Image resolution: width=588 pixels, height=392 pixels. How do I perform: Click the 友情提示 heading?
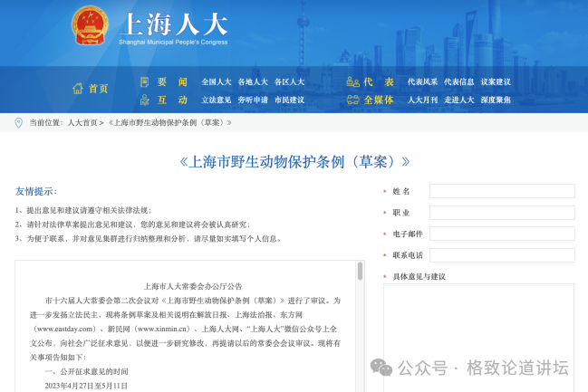pyautogui.click(x=36, y=191)
